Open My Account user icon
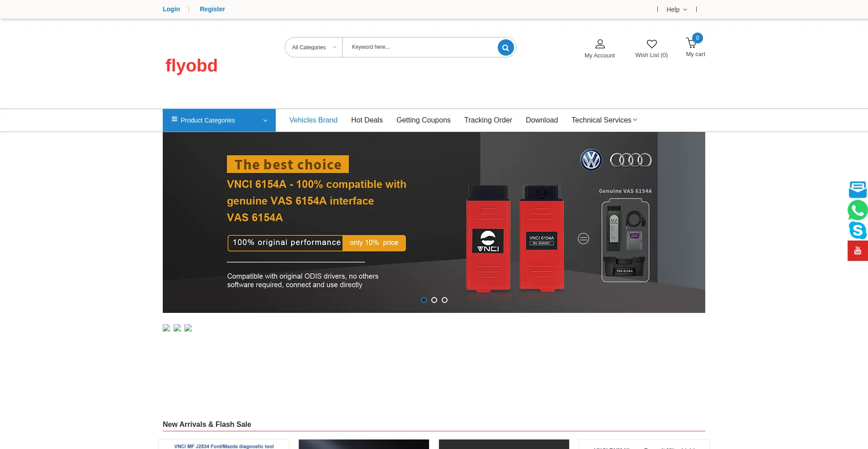The width and height of the screenshot is (868, 449). tap(599, 44)
